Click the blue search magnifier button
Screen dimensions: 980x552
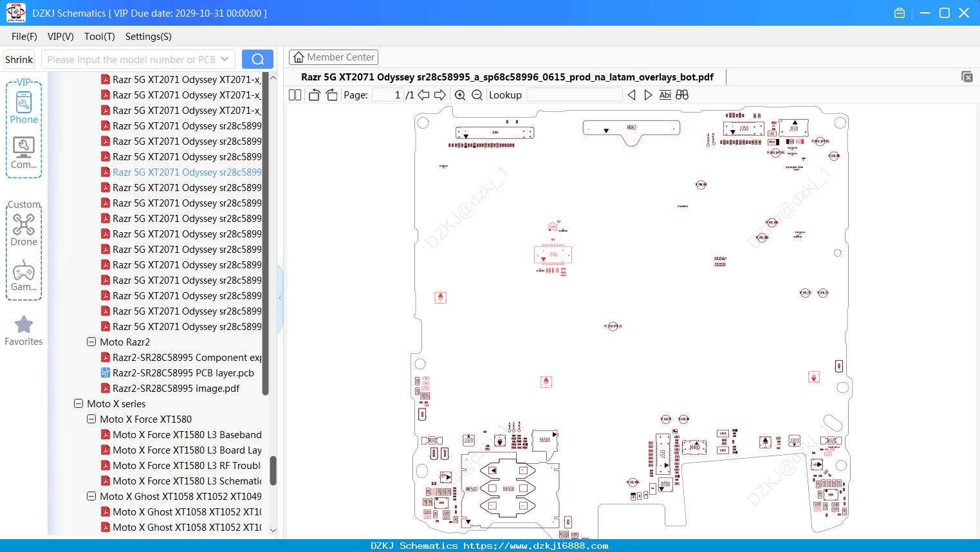pyautogui.click(x=257, y=59)
